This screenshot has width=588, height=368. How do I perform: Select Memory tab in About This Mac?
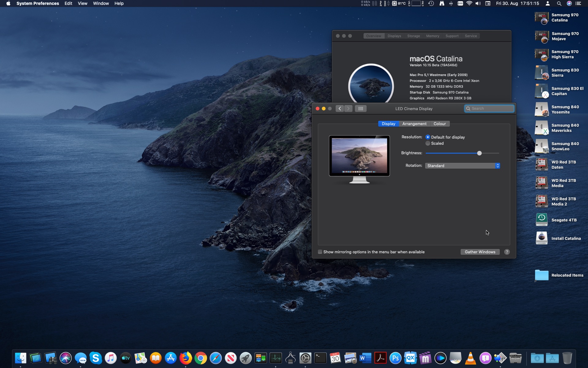[x=432, y=36]
